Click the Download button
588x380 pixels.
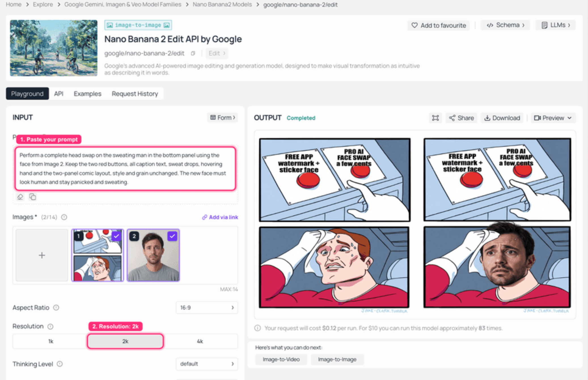(x=502, y=118)
